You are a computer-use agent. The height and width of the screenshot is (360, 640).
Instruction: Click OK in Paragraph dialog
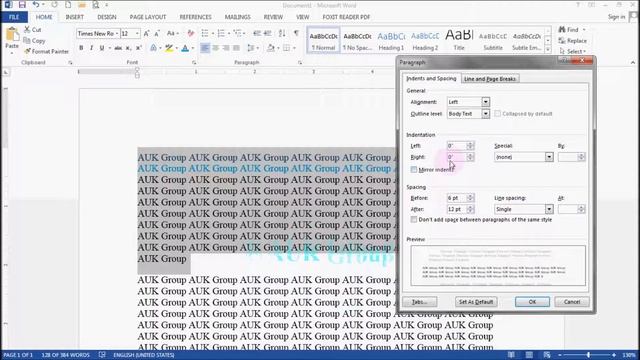[532, 302]
